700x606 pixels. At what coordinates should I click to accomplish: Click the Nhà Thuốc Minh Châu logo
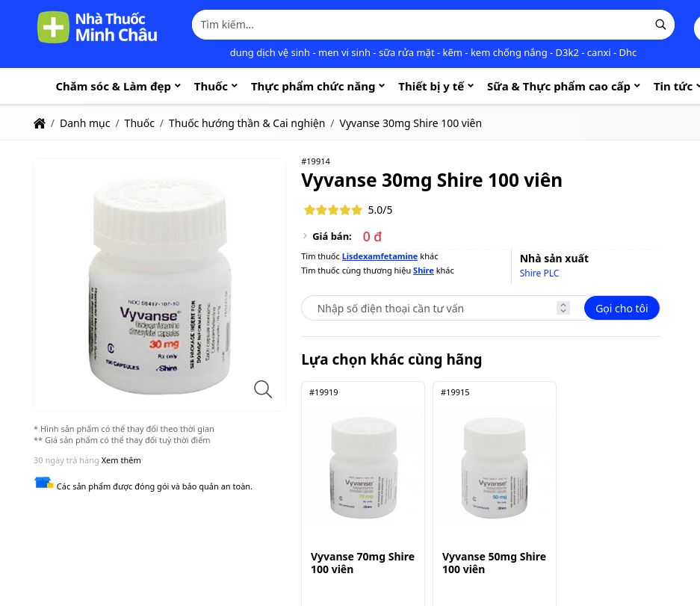coord(97,27)
